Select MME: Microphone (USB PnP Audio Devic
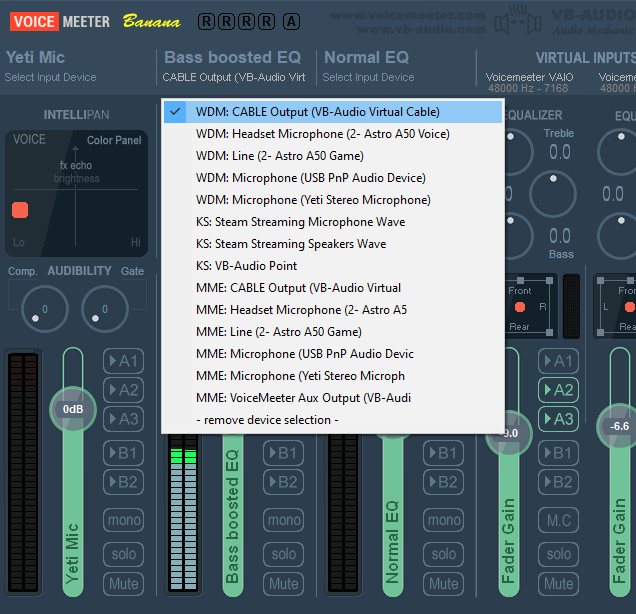Viewport: 636px width, 614px height. click(x=333, y=354)
